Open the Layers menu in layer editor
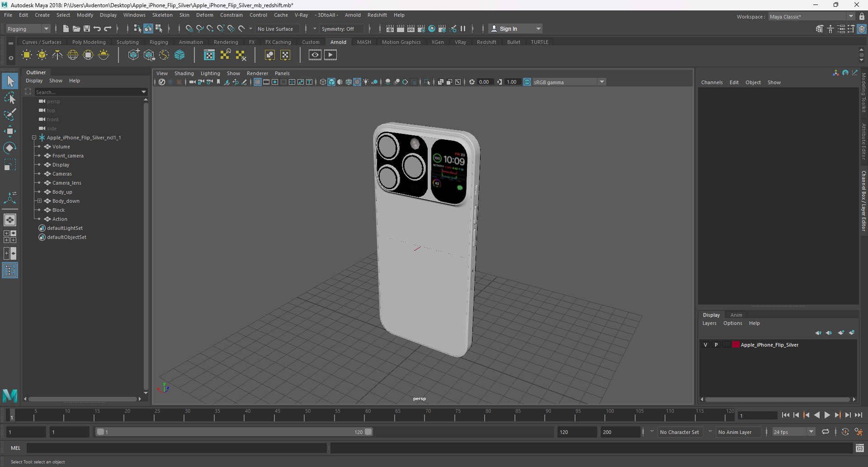 coord(709,323)
